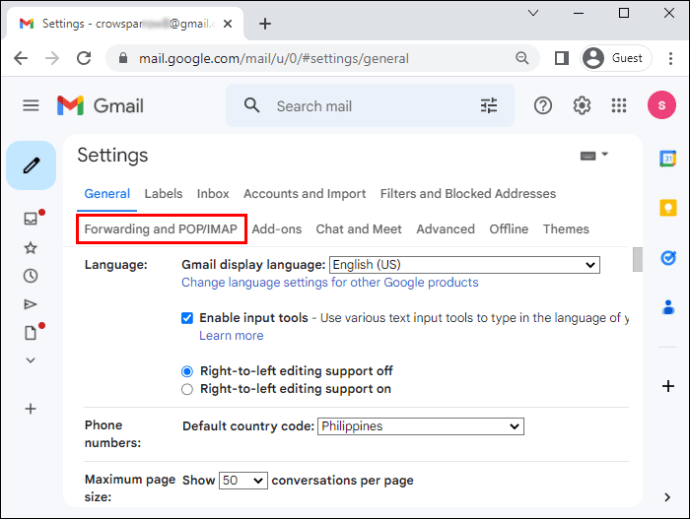
Task: Open Gmail settings gear icon
Action: [581, 105]
